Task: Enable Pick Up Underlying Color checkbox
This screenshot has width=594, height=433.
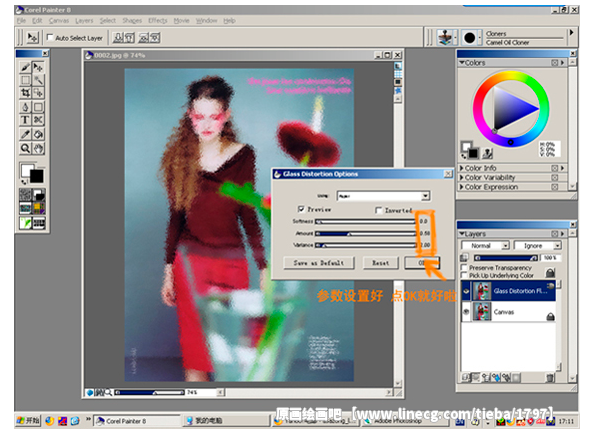Action: pos(464,275)
